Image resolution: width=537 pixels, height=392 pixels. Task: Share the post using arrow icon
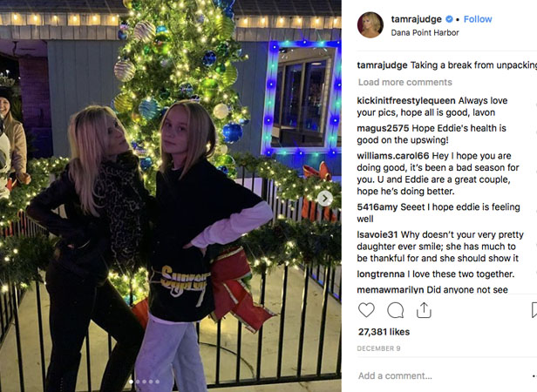(424, 310)
